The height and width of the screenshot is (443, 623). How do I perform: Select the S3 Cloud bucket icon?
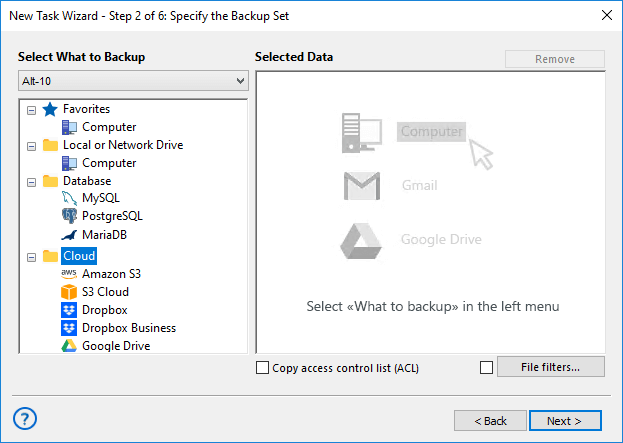69,292
